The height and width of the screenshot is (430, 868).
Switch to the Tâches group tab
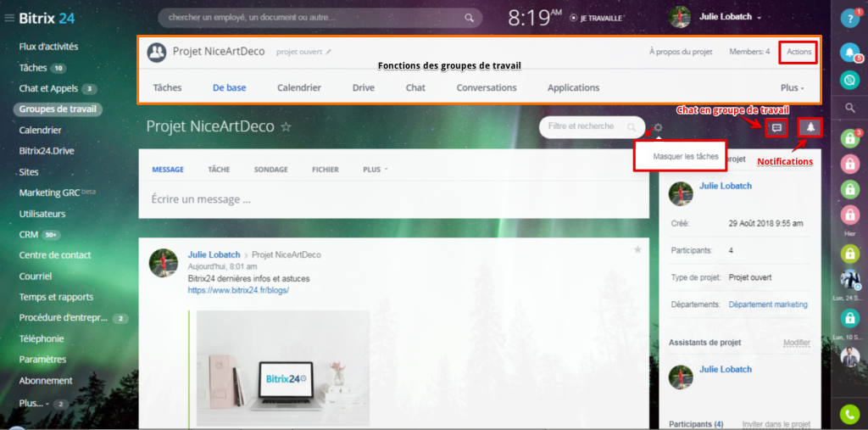point(167,87)
